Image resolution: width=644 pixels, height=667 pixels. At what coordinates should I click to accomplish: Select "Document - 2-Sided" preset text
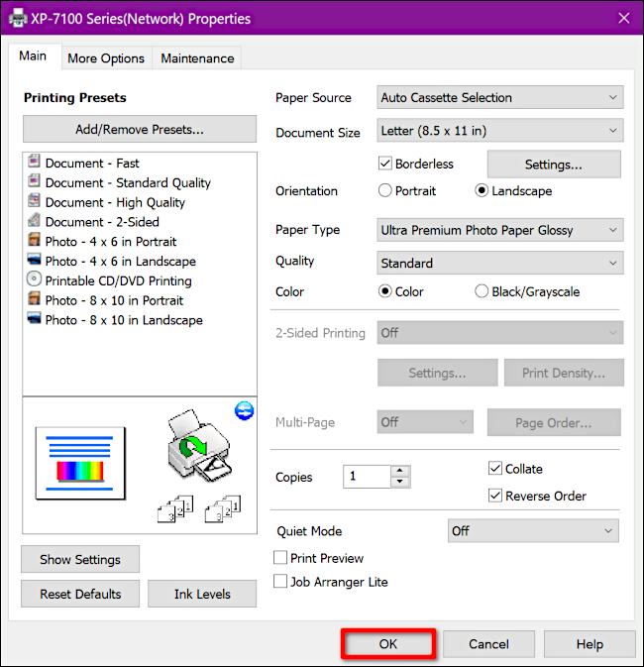click(x=102, y=222)
